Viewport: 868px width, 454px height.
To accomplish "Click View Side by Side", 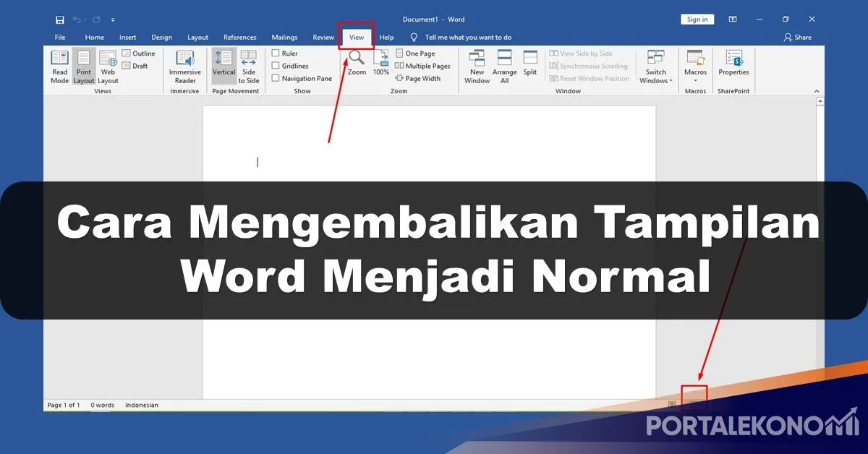I will 581,53.
